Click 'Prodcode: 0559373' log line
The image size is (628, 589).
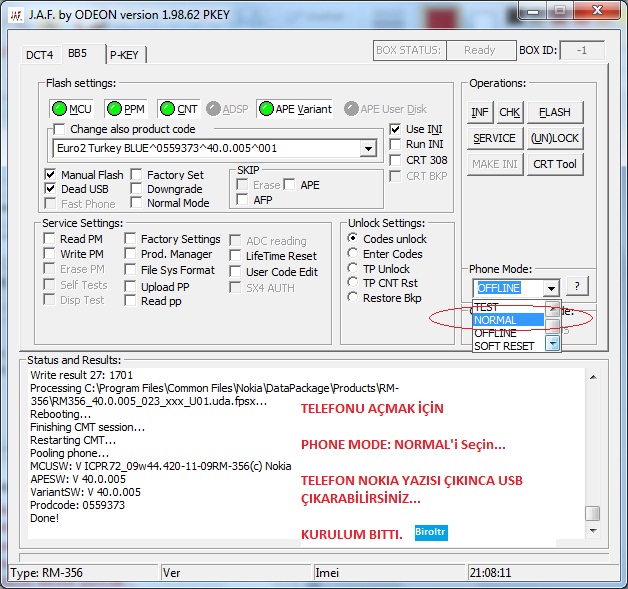(77, 505)
